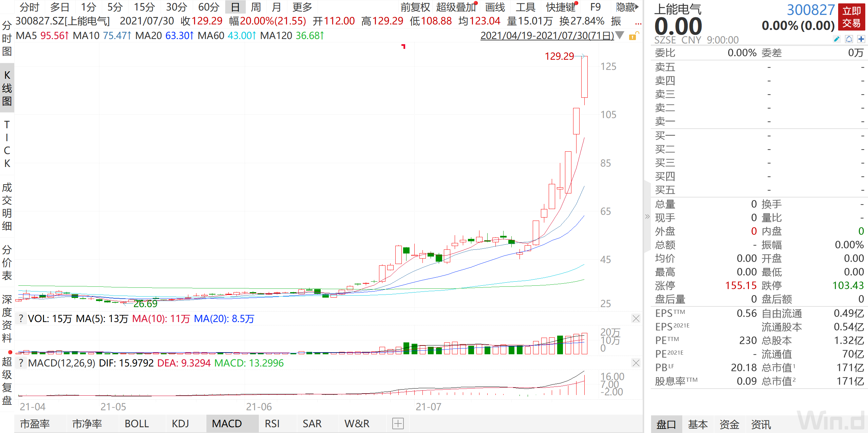Click the PE TTM value 230
This screenshot has width=868, height=433.
click(748, 340)
